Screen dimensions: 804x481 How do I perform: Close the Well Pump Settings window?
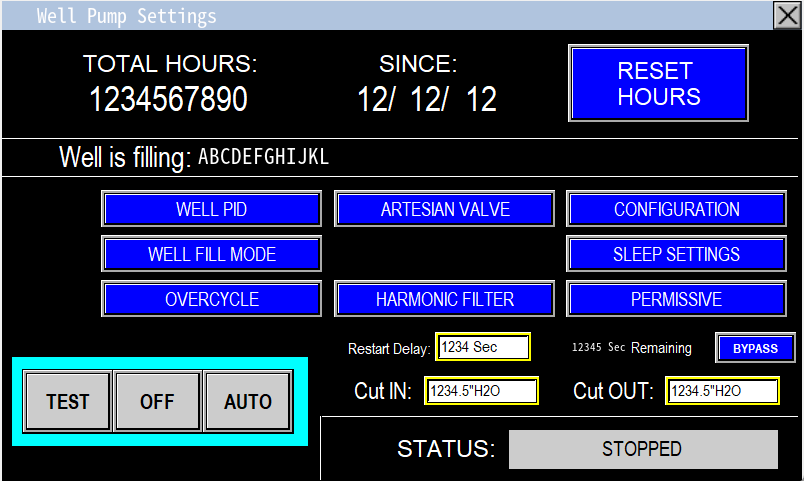(787, 15)
